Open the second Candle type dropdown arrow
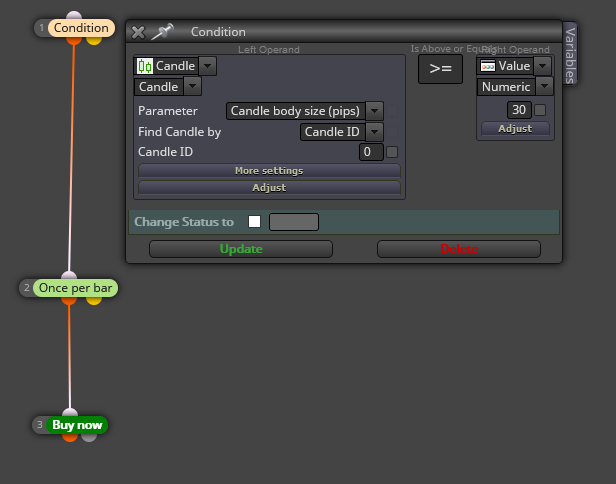This screenshot has height=484, width=616. 192,86
